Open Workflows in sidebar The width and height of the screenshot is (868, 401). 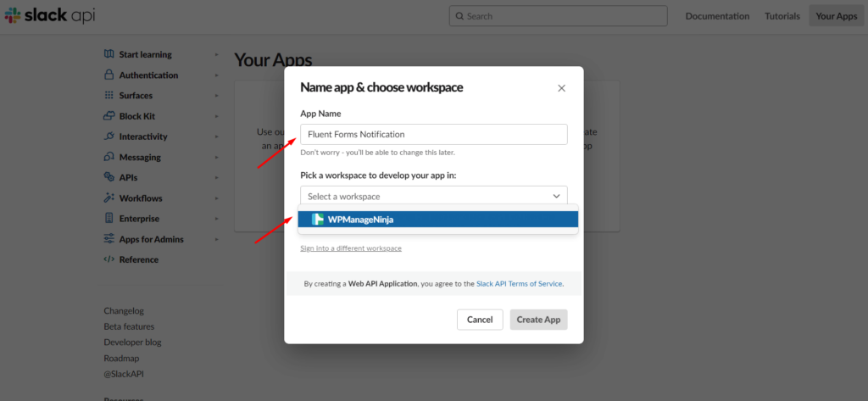(x=141, y=198)
